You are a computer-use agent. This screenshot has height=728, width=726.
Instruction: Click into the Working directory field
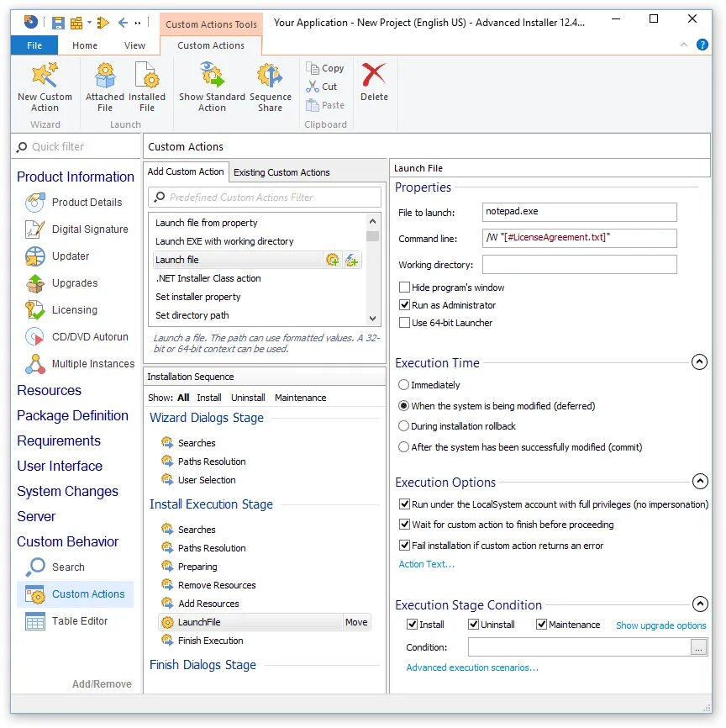tap(579, 265)
